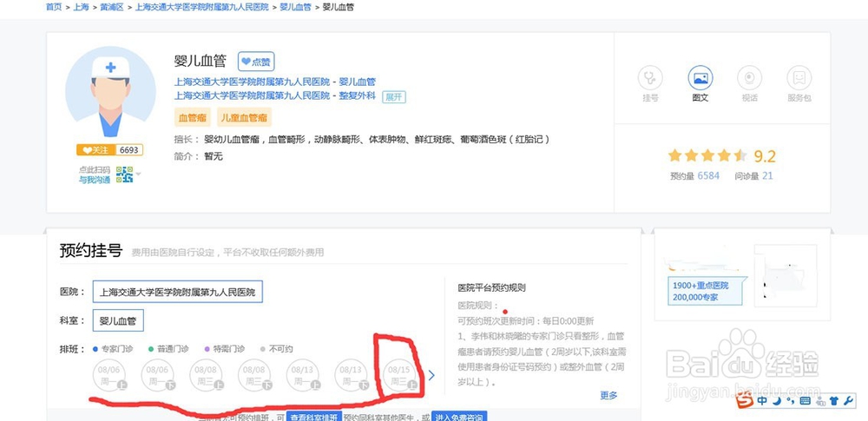
Task: Select schedule slot 08/13 周一 上
Action: click(303, 376)
